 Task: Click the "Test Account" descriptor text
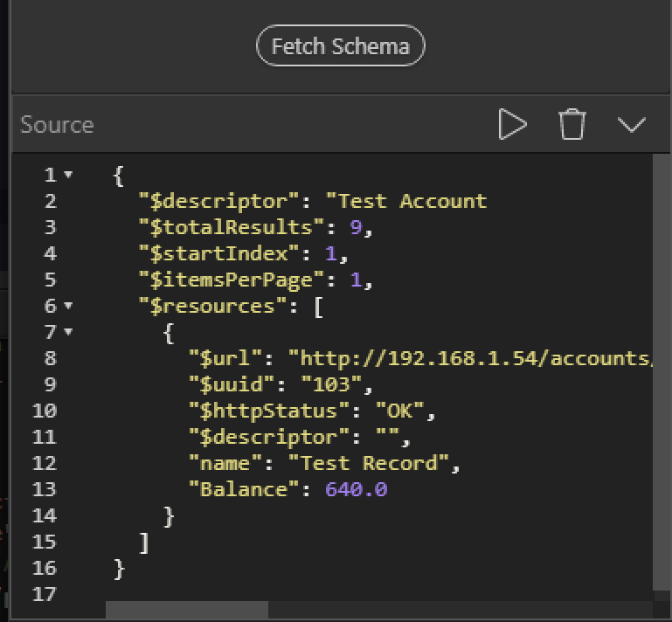tap(406, 201)
